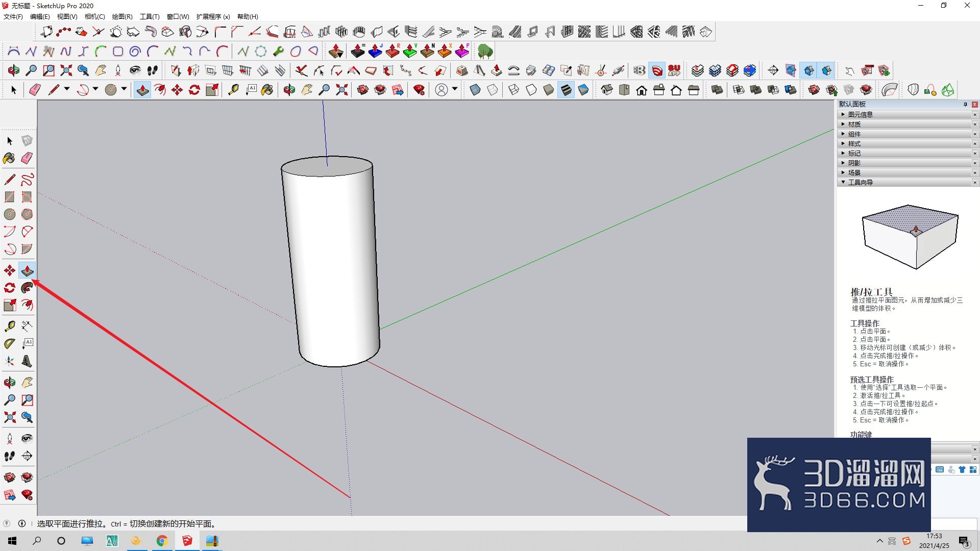Choose the Orbit tool in left toolbar

[10, 383]
